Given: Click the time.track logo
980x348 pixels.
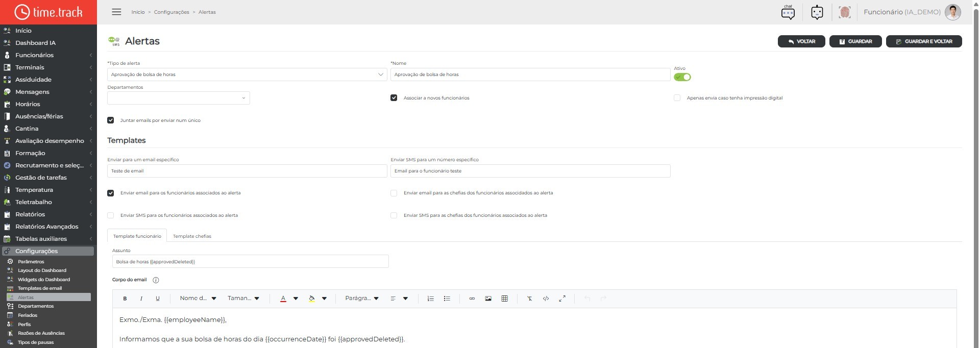Looking at the screenshot, I should [x=48, y=12].
